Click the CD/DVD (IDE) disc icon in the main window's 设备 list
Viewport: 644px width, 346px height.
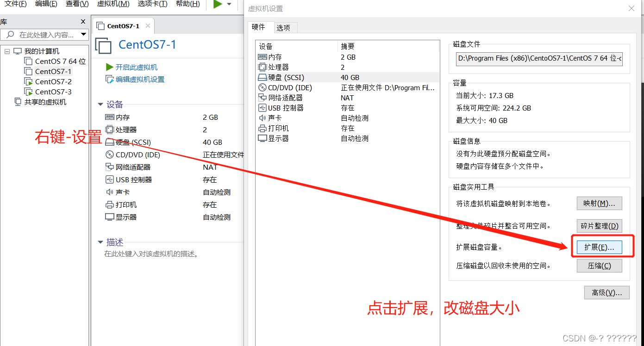click(110, 154)
